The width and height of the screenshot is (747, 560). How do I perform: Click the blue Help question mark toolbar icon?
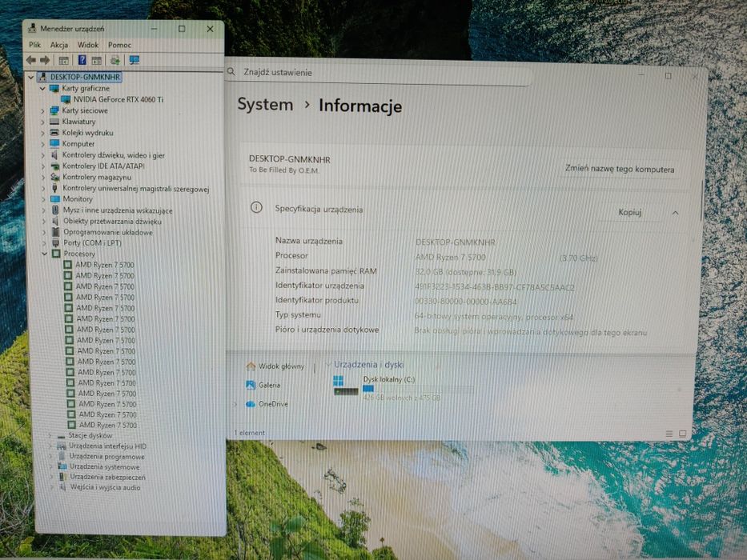tap(82, 60)
